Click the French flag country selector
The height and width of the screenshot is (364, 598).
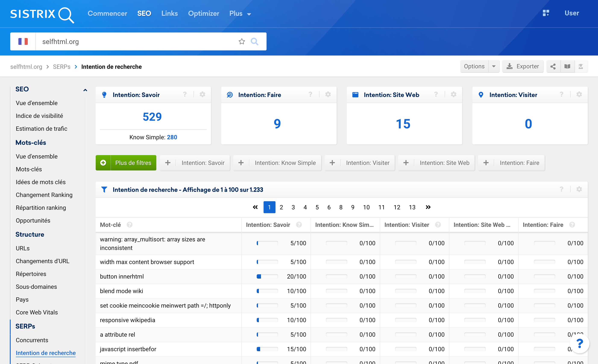click(x=23, y=41)
